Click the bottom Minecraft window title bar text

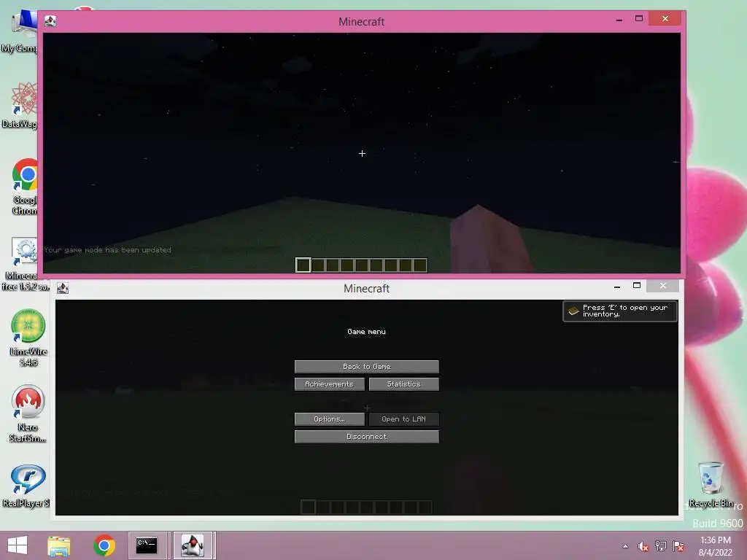click(x=366, y=289)
